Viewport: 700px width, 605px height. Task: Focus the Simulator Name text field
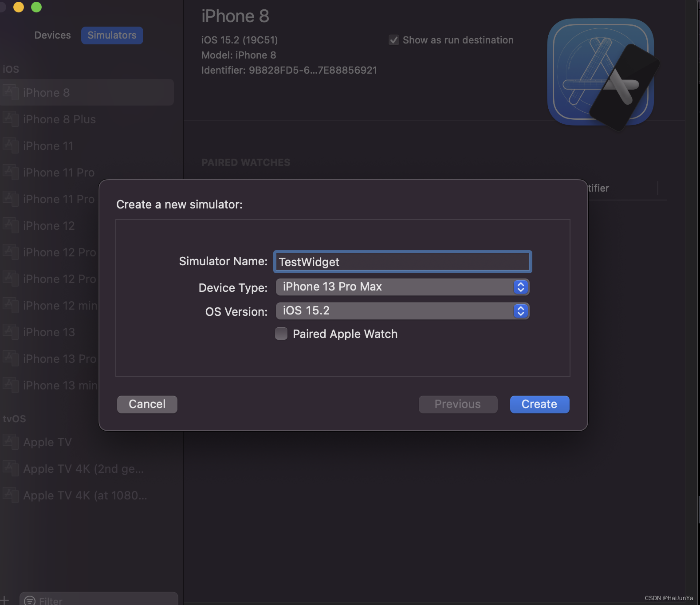pos(402,262)
